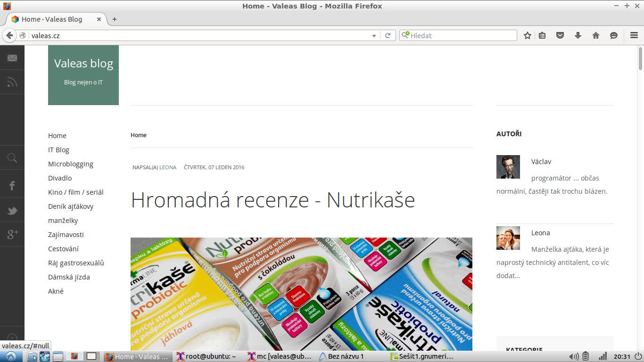The height and width of the screenshot is (362, 644).
Task: Open the RSS feed icon in sidebar
Action: pyautogui.click(x=12, y=82)
